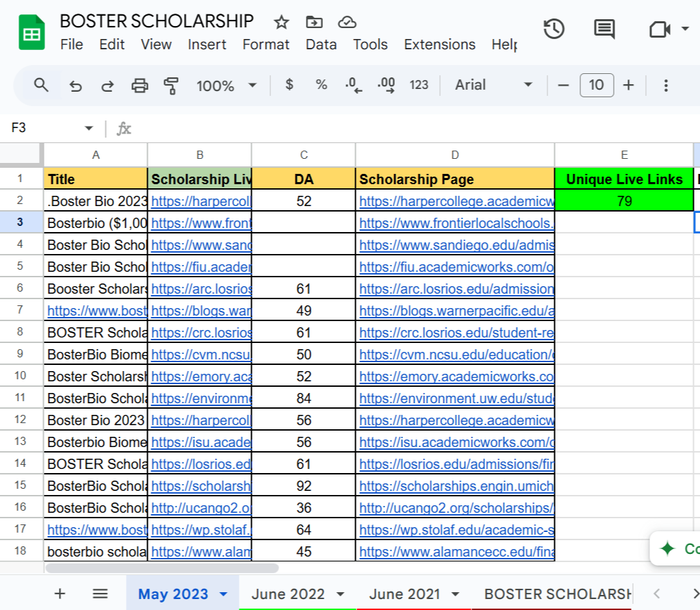Decrease font size with minus button

pyautogui.click(x=564, y=85)
